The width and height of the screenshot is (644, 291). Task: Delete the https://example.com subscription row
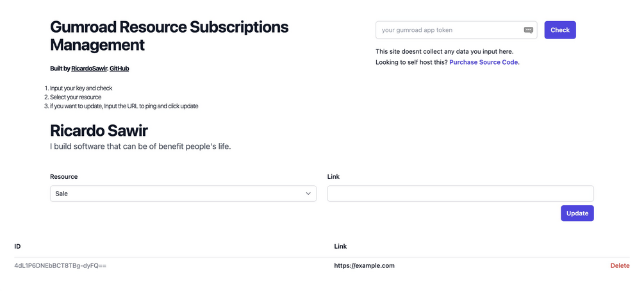(x=620, y=265)
